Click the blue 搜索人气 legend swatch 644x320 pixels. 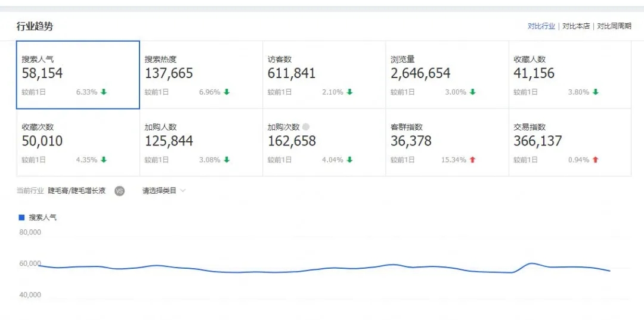(x=22, y=218)
